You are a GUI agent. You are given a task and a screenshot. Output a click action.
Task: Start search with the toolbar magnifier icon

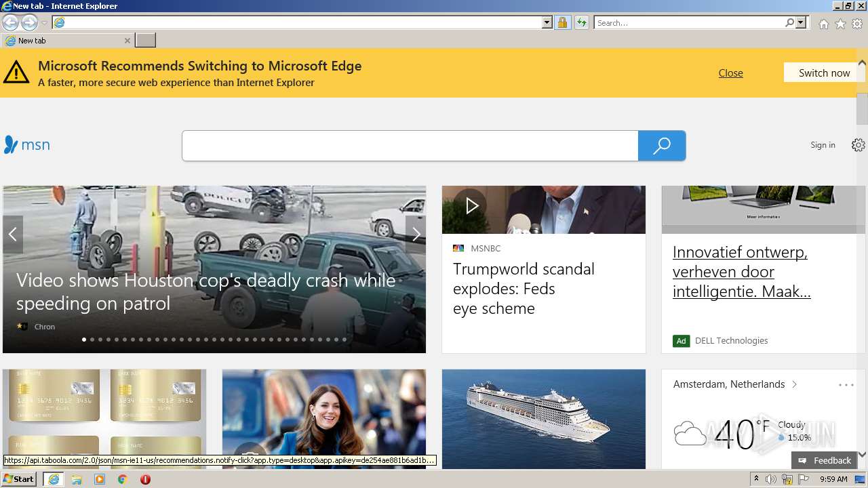click(790, 22)
